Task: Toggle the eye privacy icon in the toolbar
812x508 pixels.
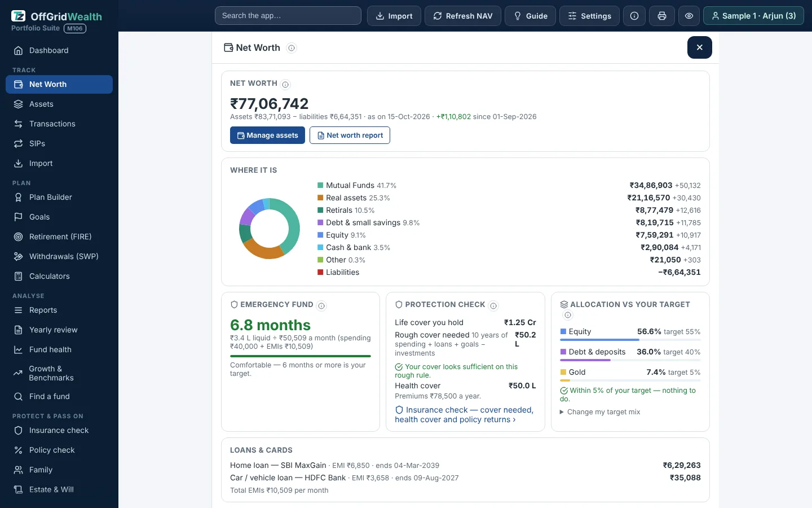Action: point(689,16)
